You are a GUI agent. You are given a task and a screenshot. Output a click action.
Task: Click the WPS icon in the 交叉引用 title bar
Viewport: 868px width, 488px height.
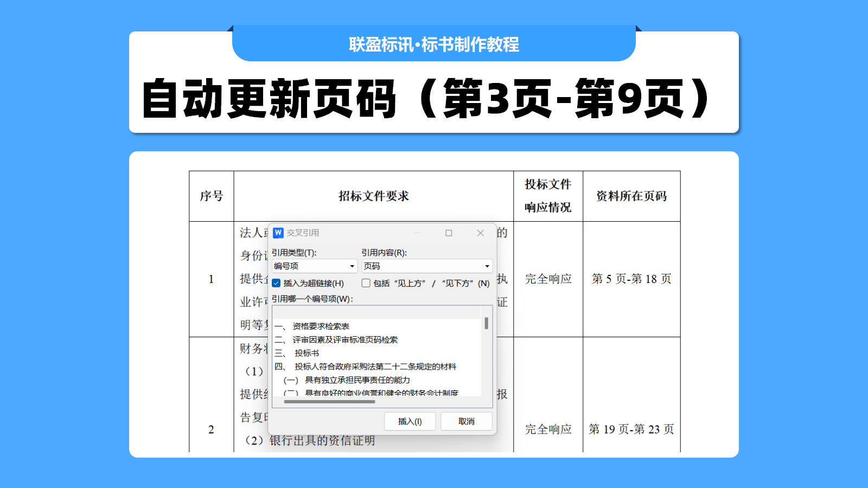pos(278,233)
